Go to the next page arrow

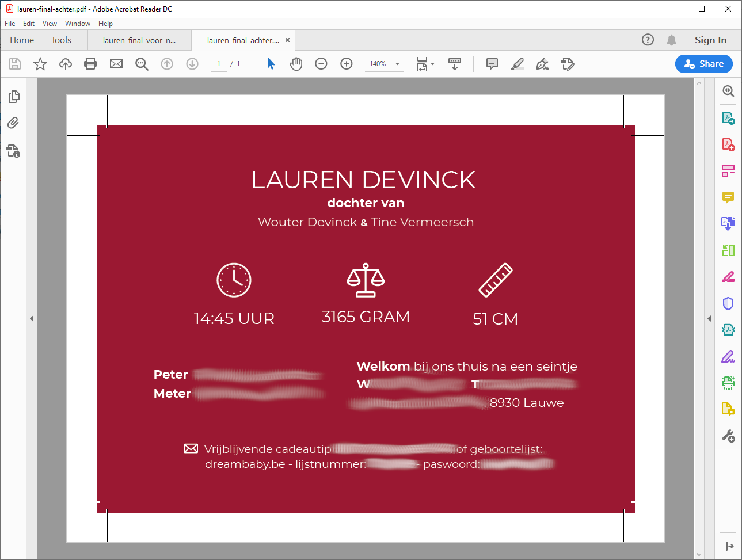(192, 64)
